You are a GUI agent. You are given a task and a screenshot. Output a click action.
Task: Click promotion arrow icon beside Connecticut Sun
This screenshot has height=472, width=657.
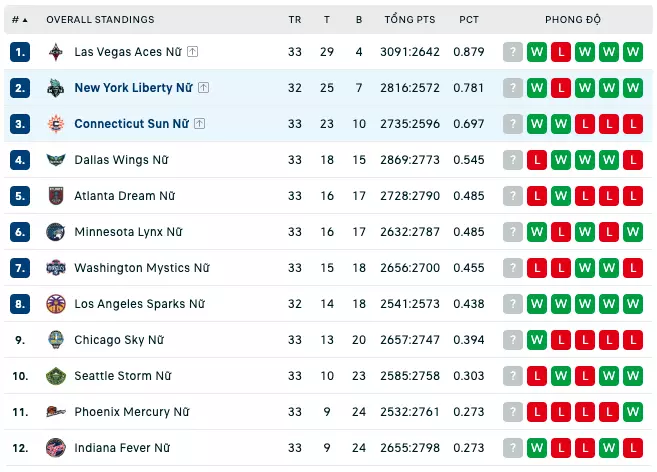coord(199,124)
